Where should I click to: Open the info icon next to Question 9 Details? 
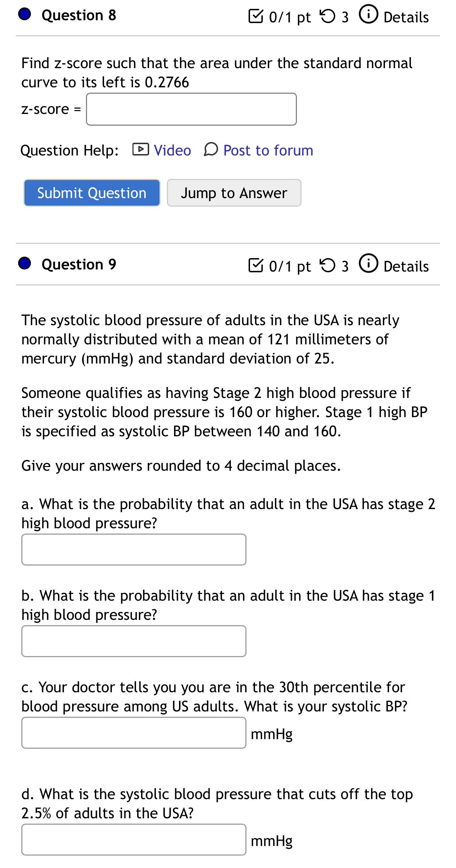pyautogui.click(x=368, y=265)
